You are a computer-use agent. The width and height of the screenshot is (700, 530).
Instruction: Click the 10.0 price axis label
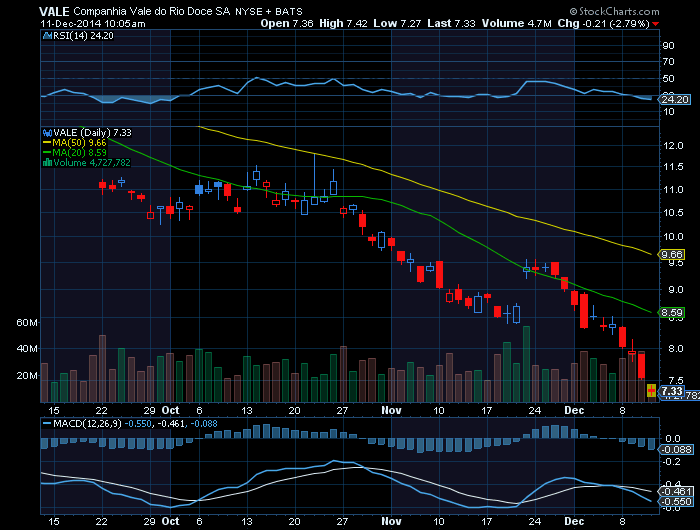tap(673, 237)
